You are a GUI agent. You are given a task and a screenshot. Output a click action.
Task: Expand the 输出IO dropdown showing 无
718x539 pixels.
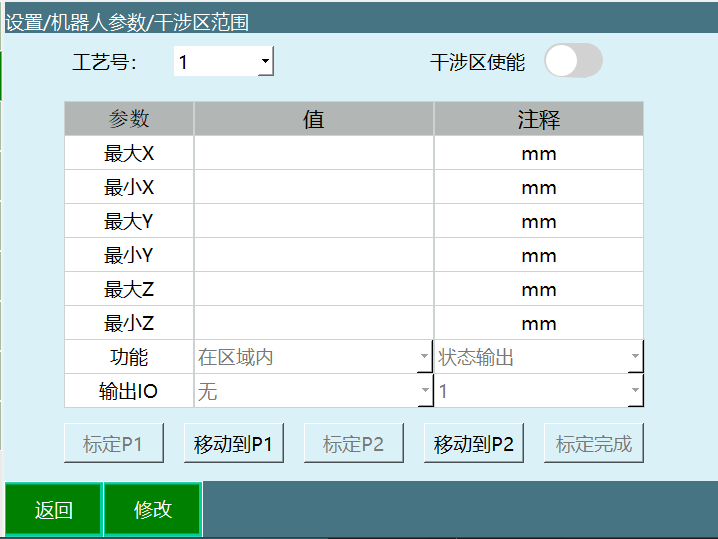coord(313,391)
